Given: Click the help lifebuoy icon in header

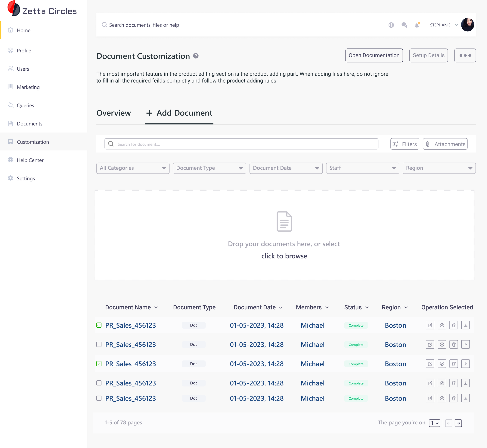Looking at the screenshot, I should tap(391, 25).
